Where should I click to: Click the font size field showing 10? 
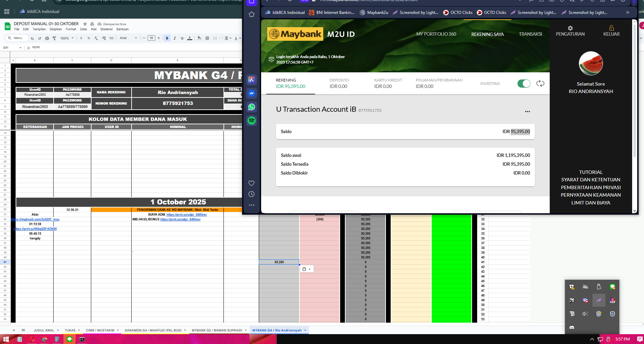point(151,38)
